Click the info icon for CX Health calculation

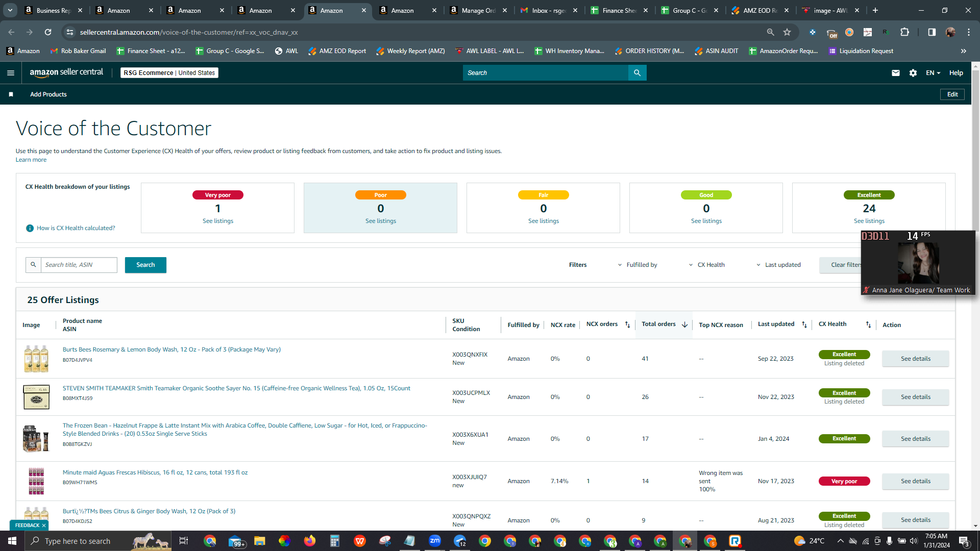point(30,228)
